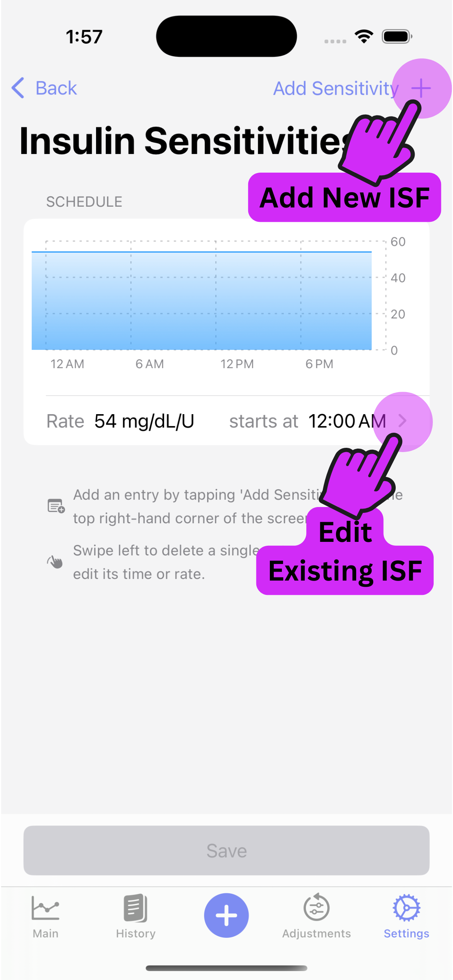This screenshot has height=980, width=453.
Task: Tap the blue sensitivity schedule chart
Action: pyautogui.click(x=201, y=300)
